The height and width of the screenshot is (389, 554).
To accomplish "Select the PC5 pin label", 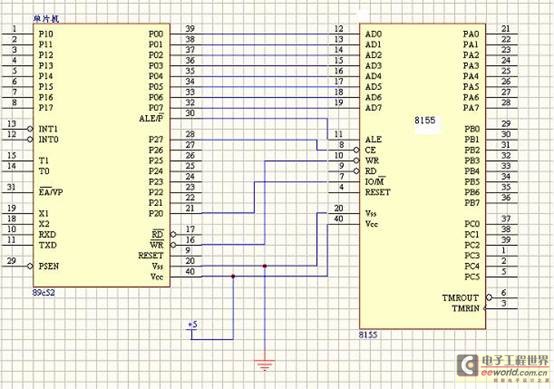I will click(472, 277).
